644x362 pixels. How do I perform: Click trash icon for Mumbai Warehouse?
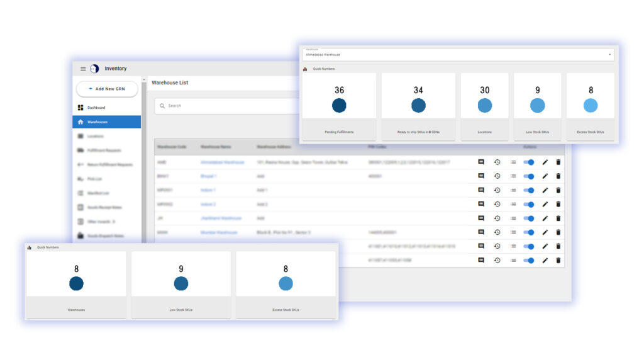[x=558, y=232]
